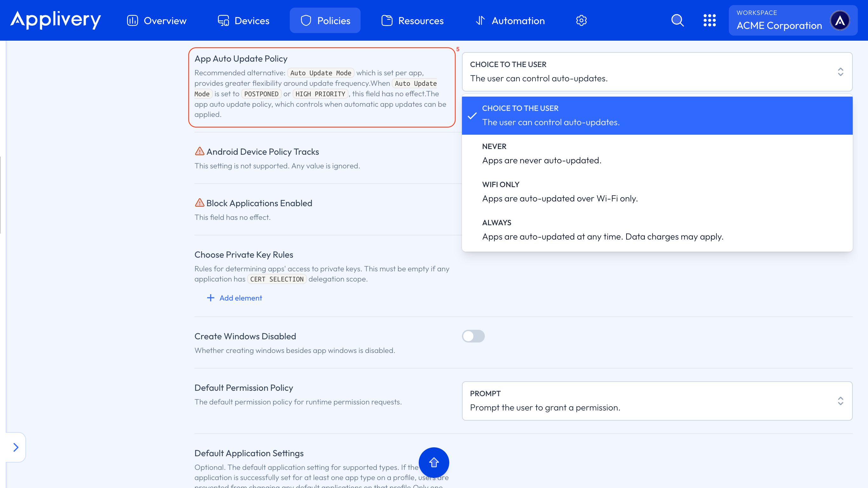Switch to the Policies tab
The image size is (868, 488).
coord(324,20)
